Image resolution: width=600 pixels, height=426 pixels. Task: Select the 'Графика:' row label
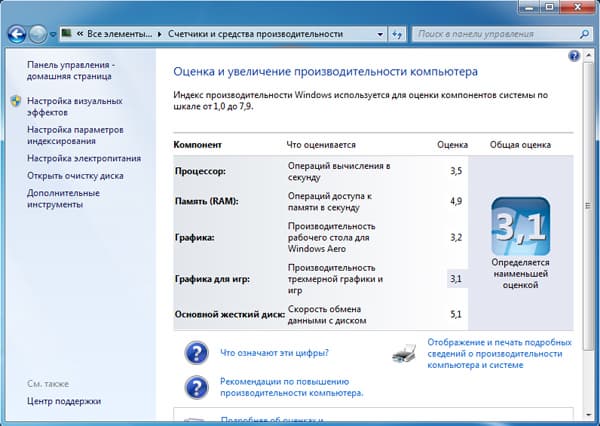(x=194, y=237)
